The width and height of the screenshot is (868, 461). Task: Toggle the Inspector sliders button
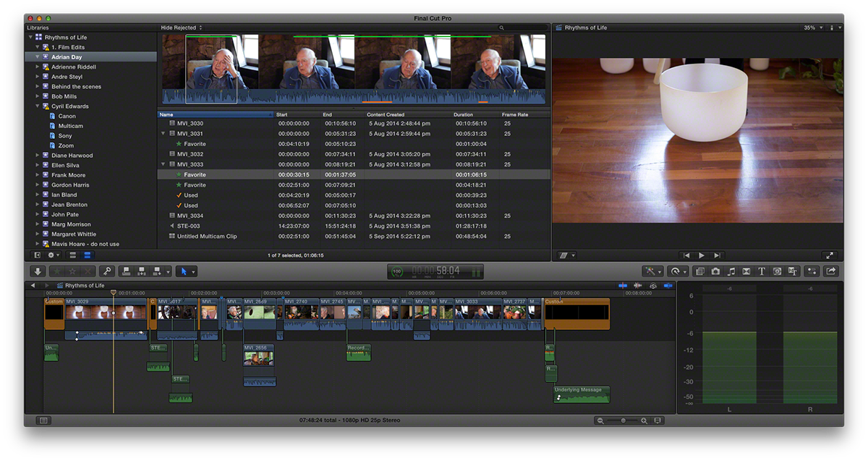812,271
